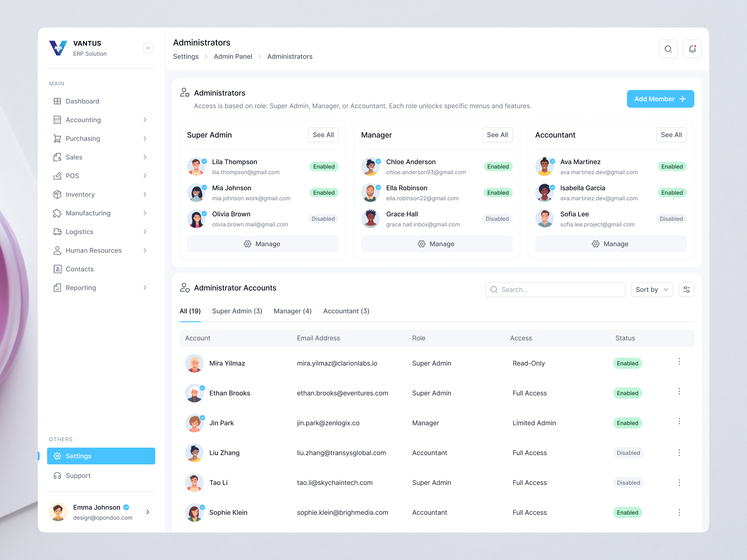747x560 pixels.
Task: Enable Grace Hall's disabled status
Action: [497, 218]
